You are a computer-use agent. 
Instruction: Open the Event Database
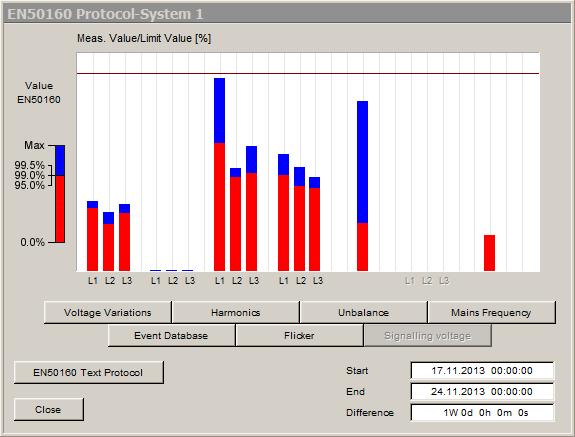tap(171, 335)
